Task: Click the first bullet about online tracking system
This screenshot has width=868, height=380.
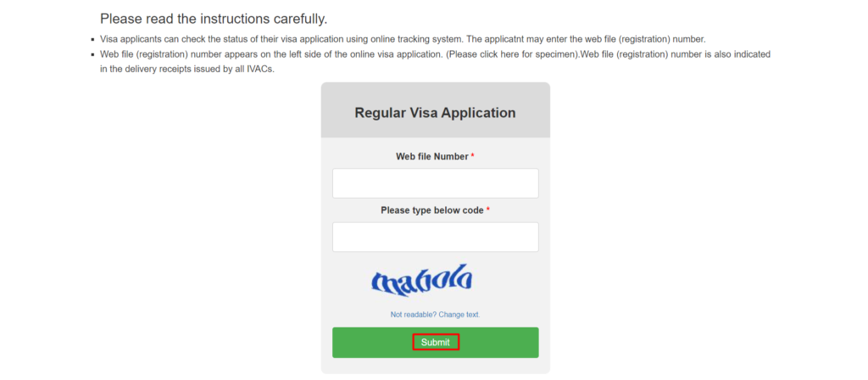Action: pos(403,40)
